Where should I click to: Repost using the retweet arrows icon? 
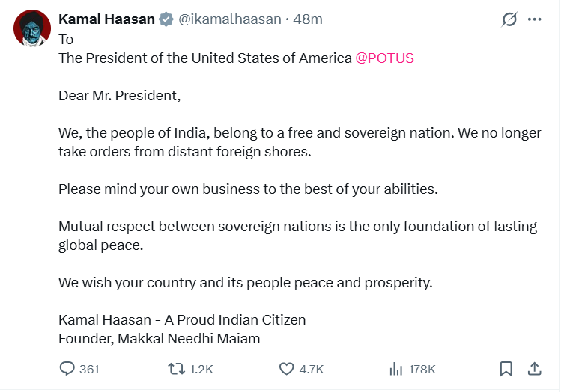pos(176,369)
